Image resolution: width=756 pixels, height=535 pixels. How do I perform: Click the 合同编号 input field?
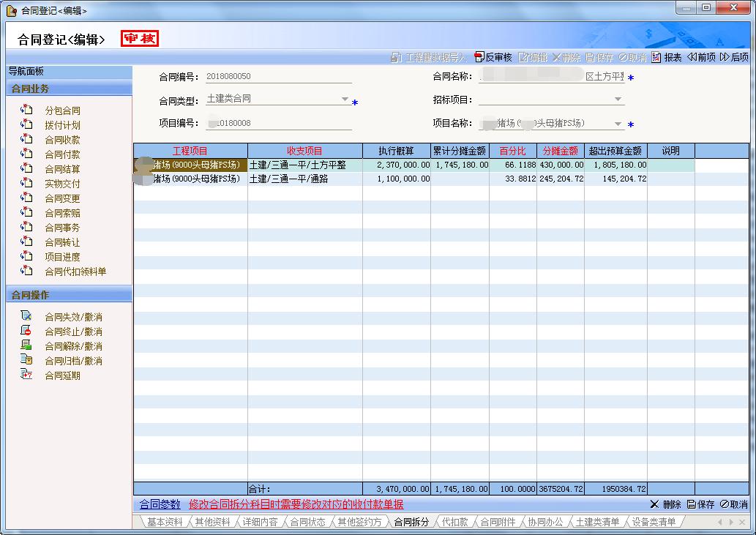[278, 76]
